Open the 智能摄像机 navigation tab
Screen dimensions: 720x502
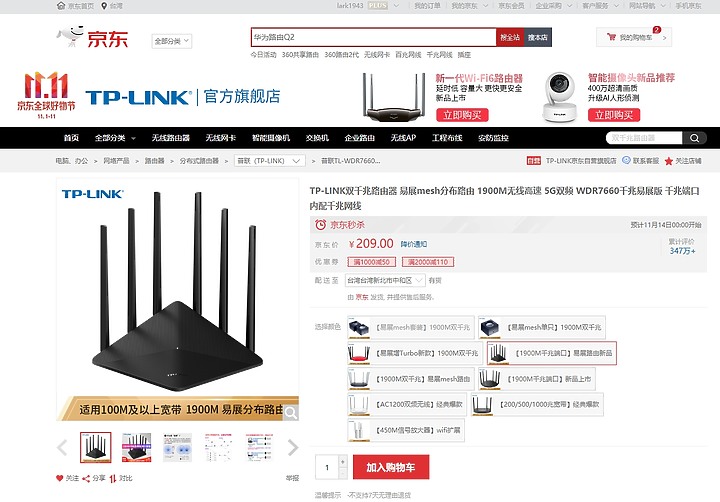pos(271,138)
